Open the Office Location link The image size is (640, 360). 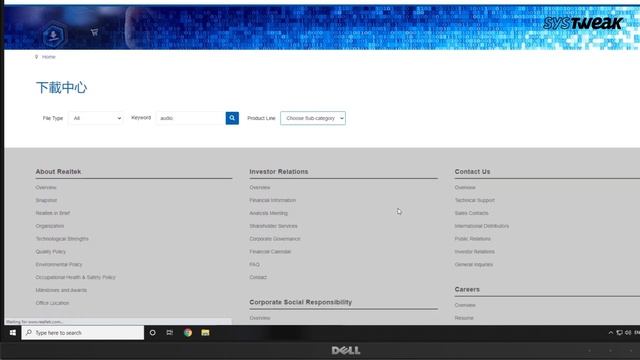pos(52,303)
